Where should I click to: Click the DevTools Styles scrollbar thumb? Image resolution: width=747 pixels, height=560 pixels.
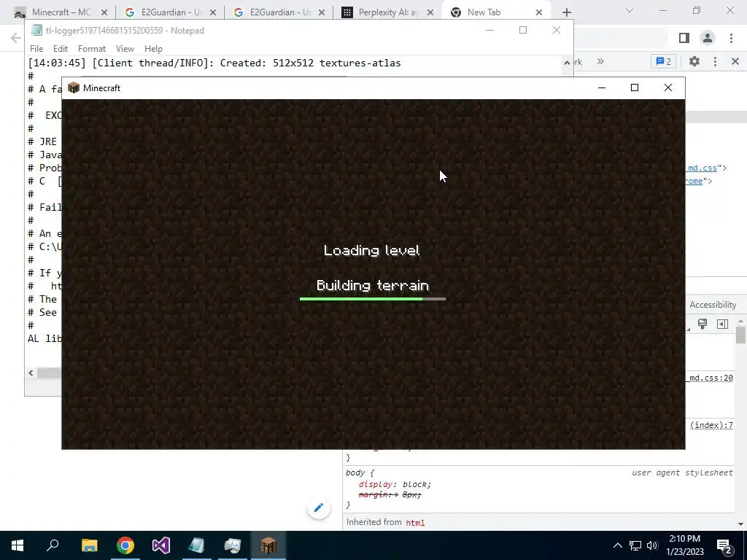tap(740, 334)
